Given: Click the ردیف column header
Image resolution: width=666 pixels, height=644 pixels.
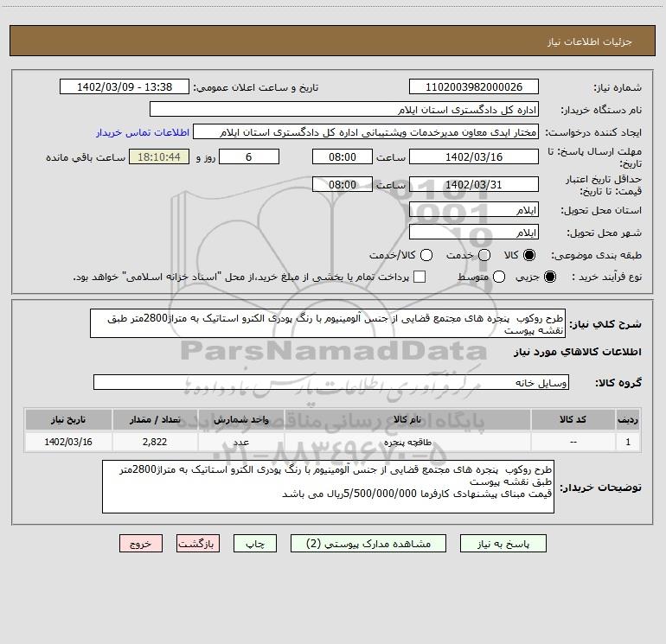Looking at the screenshot, I should click(x=628, y=419).
